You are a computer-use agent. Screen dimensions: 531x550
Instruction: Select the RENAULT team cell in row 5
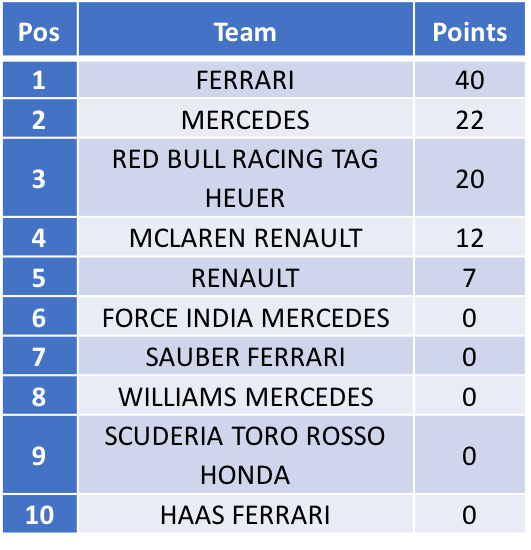click(x=246, y=276)
